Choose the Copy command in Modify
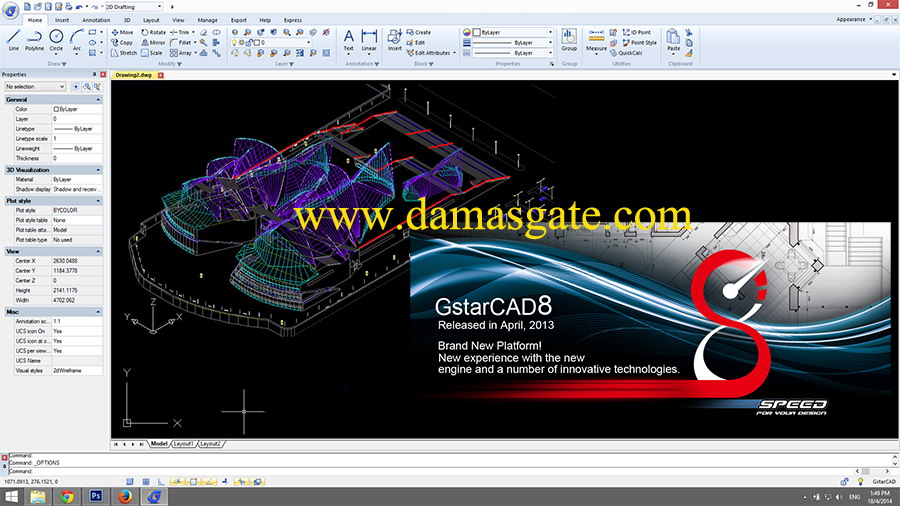Viewport: 900px width, 506px height. pyautogui.click(x=122, y=42)
